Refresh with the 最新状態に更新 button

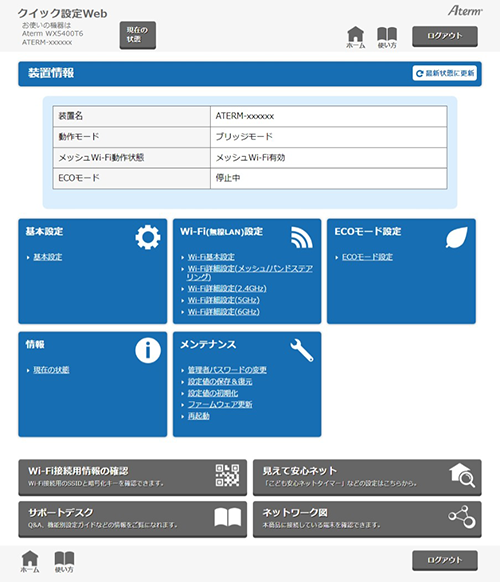pyautogui.click(x=445, y=73)
